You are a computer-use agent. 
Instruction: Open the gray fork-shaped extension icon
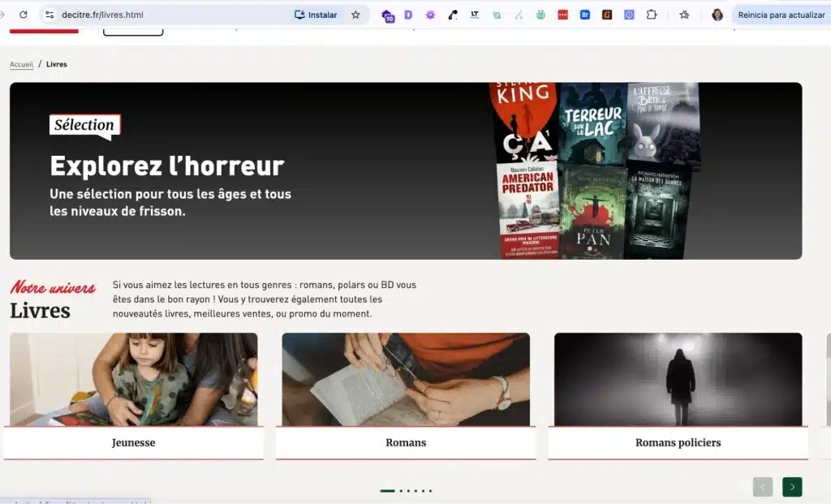click(519, 15)
